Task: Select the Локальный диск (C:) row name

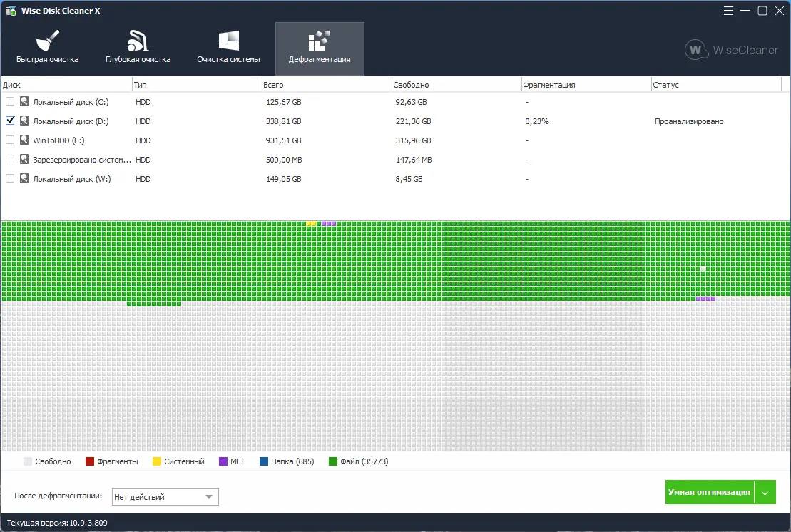Action: pos(71,102)
